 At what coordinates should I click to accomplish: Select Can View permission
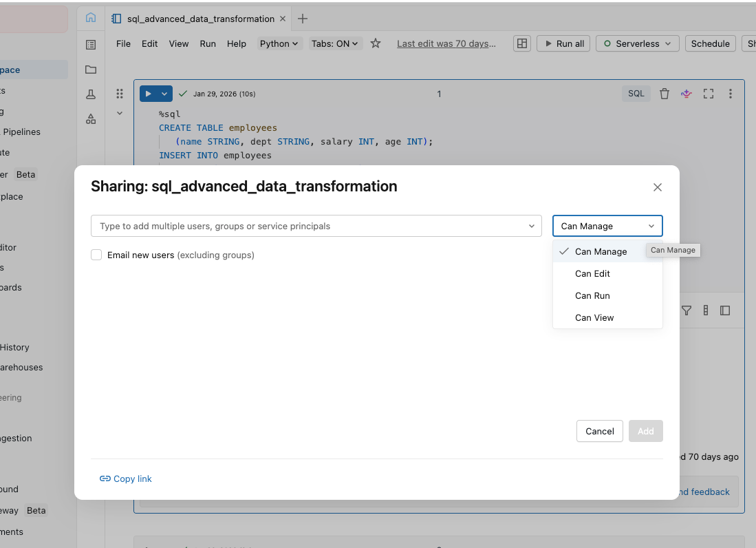pos(607,318)
